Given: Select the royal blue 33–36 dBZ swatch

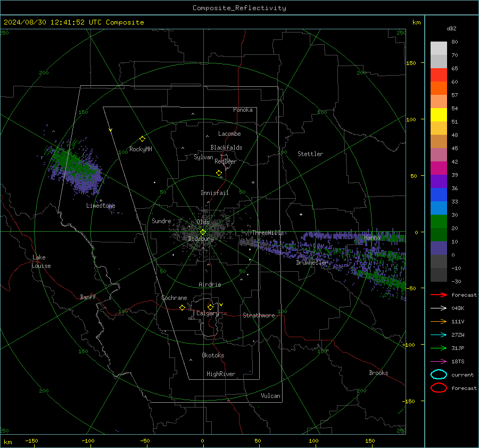Looking at the screenshot, I should (x=439, y=194).
